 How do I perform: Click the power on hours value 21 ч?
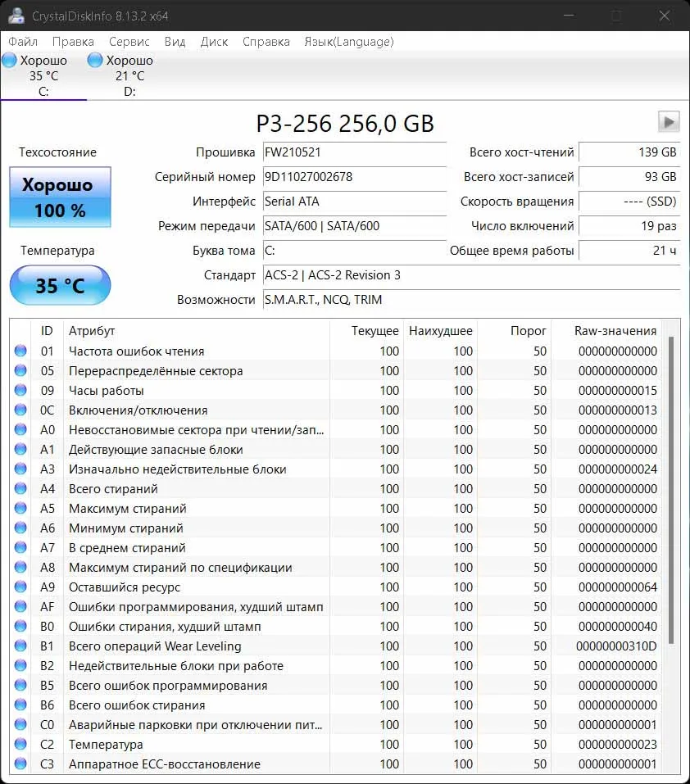[x=629, y=251]
